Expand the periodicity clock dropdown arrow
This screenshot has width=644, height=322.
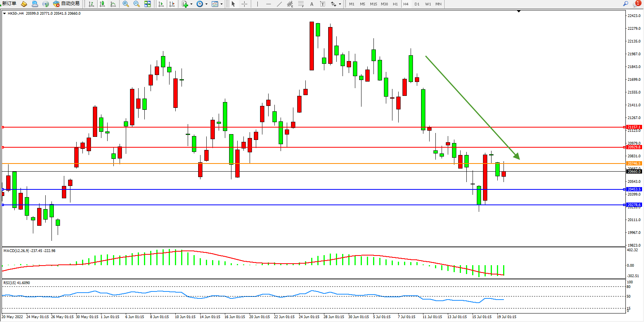pos(206,4)
